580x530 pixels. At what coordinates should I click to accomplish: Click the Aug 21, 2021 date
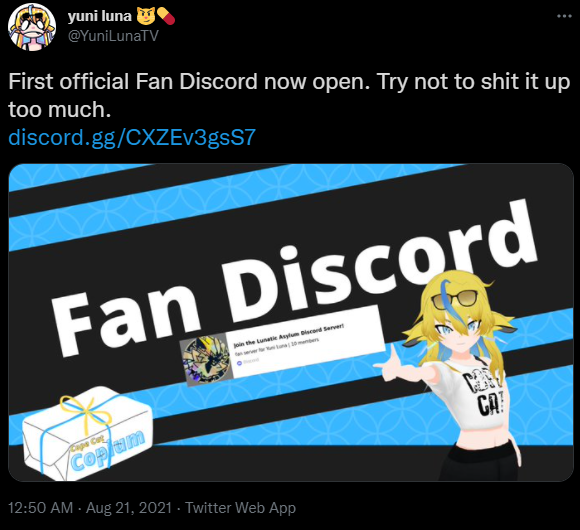tap(129, 508)
